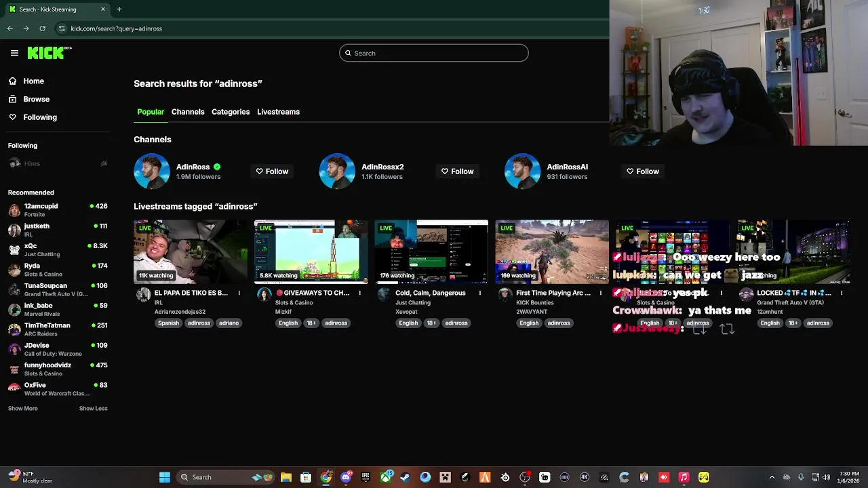Follow the AdinRossx2 channel
The height and width of the screenshot is (488, 868).
457,171
